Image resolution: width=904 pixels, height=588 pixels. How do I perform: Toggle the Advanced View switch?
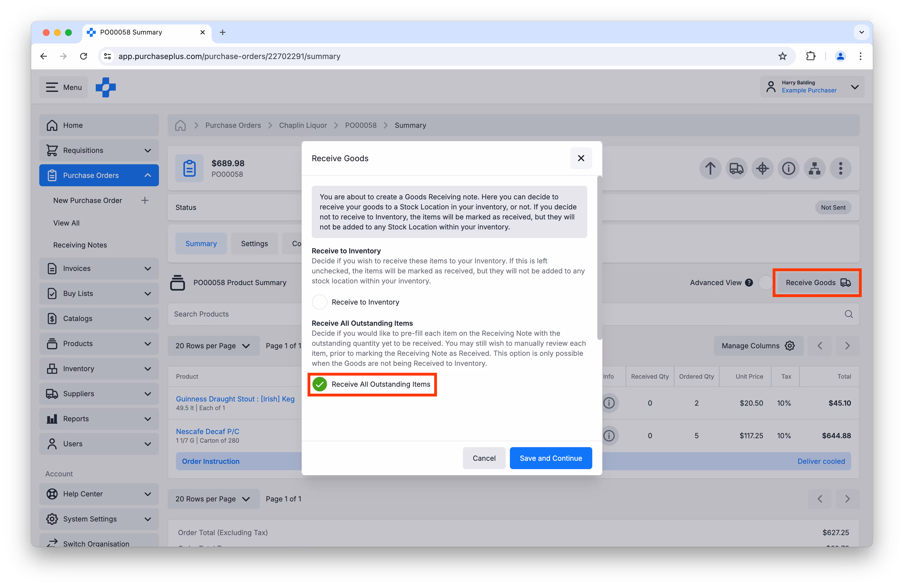[765, 283]
